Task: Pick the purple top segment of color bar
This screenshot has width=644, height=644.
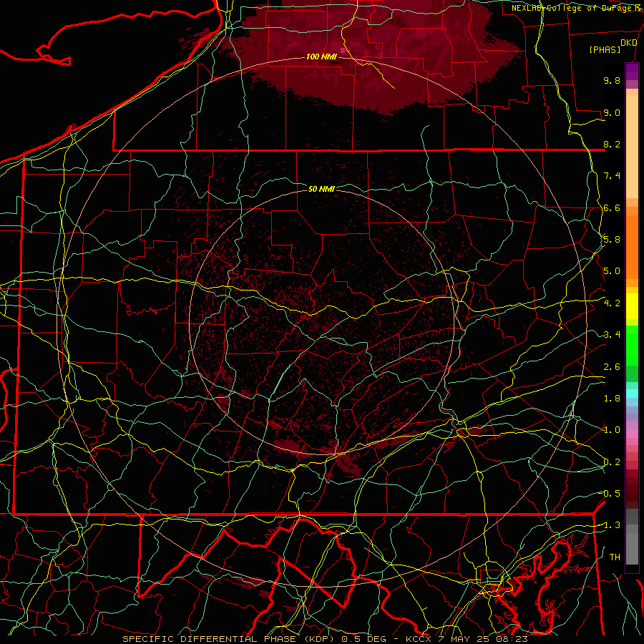Action: click(x=632, y=72)
